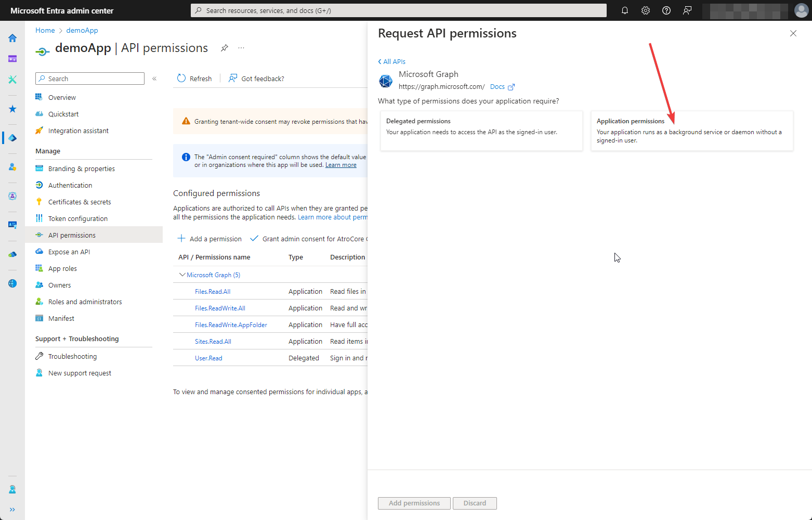The width and height of the screenshot is (812, 520).
Task: Pin the demoApp API permissions page
Action: coord(225,48)
